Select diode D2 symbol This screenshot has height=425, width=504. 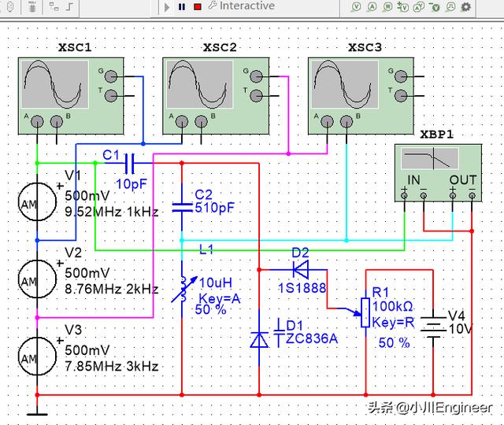[301, 269]
